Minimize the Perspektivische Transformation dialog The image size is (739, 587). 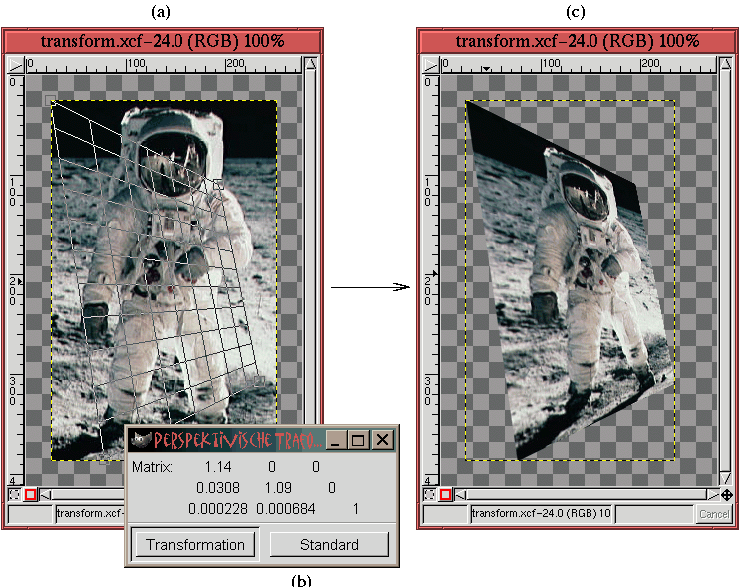[x=338, y=439]
